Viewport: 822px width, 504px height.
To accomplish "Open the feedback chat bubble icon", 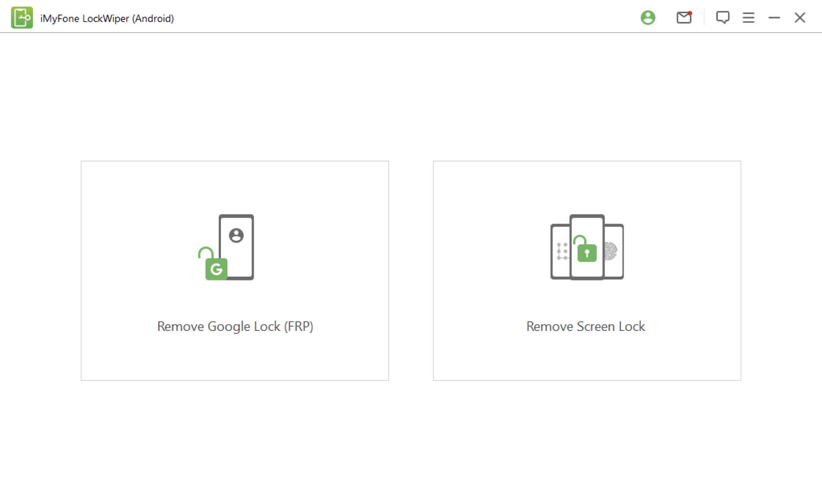I will click(723, 18).
